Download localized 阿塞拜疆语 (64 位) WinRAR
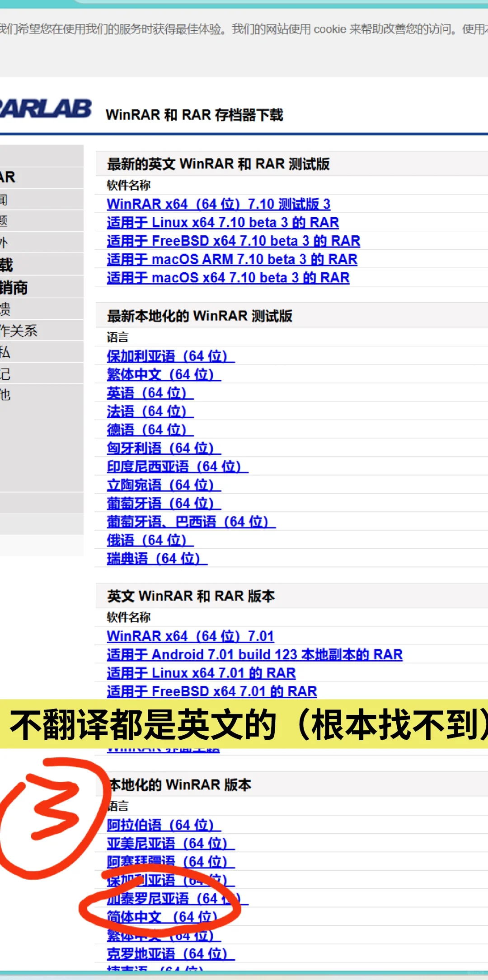 [171, 862]
